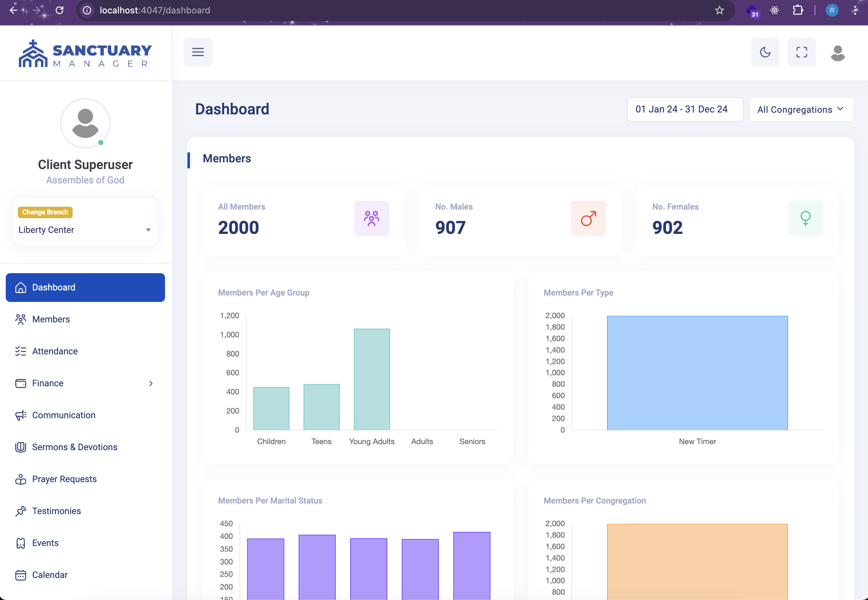
Task: Toggle dark mode with moon icon
Action: pyautogui.click(x=764, y=52)
